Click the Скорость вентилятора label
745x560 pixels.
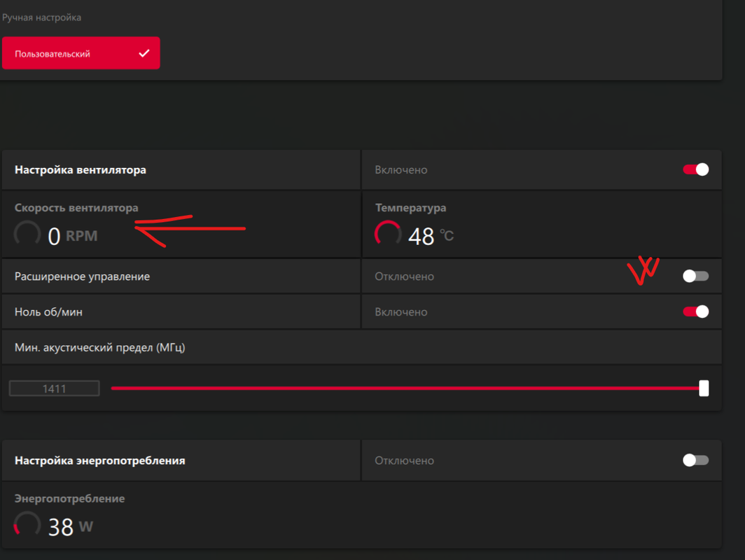pos(76,208)
